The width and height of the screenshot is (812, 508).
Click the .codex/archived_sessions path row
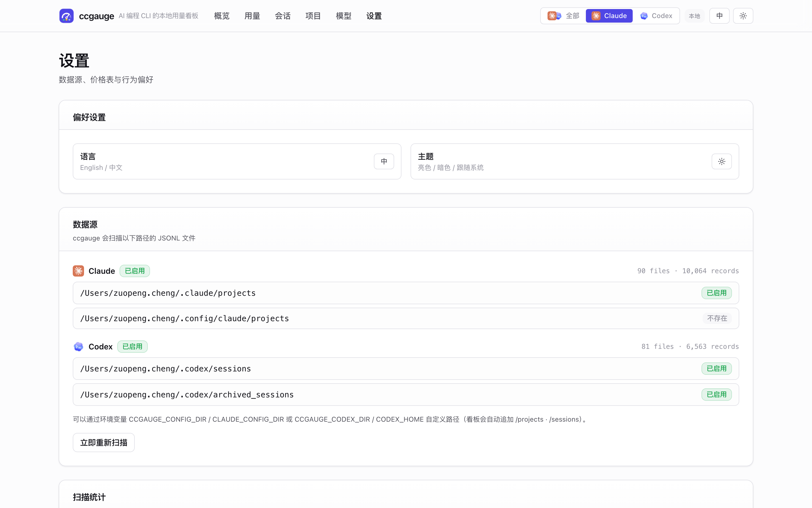coord(406,395)
